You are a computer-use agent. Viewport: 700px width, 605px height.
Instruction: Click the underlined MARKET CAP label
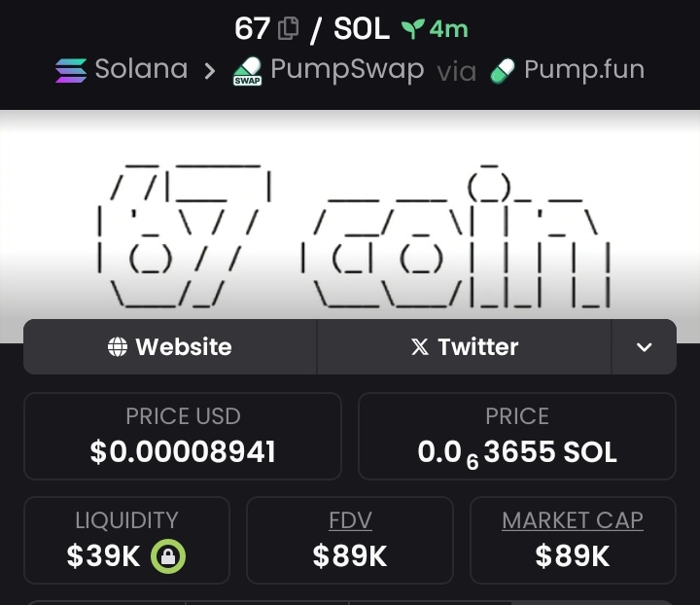tap(573, 520)
